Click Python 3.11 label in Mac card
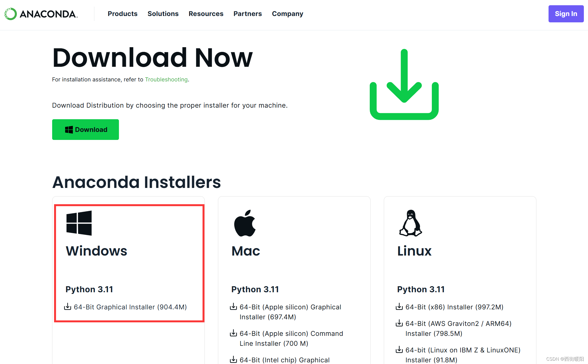The height and width of the screenshot is (364, 588). [255, 289]
